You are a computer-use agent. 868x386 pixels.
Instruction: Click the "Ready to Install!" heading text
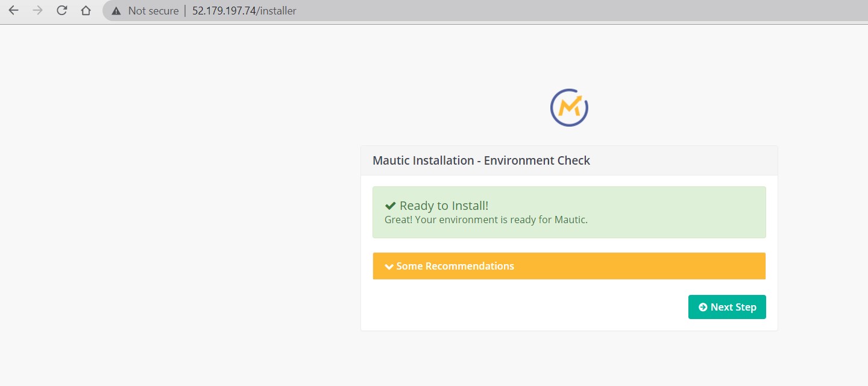coord(444,206)
